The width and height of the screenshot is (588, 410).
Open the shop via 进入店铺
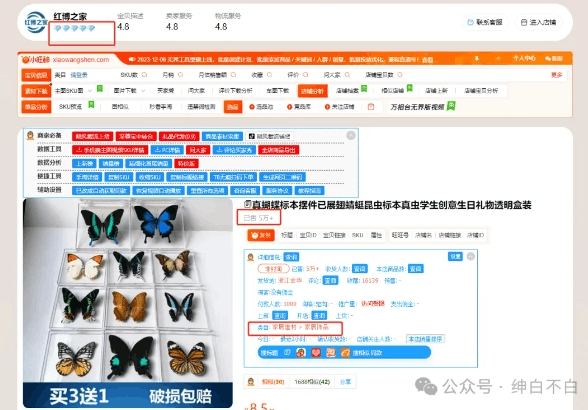[538, 23]
